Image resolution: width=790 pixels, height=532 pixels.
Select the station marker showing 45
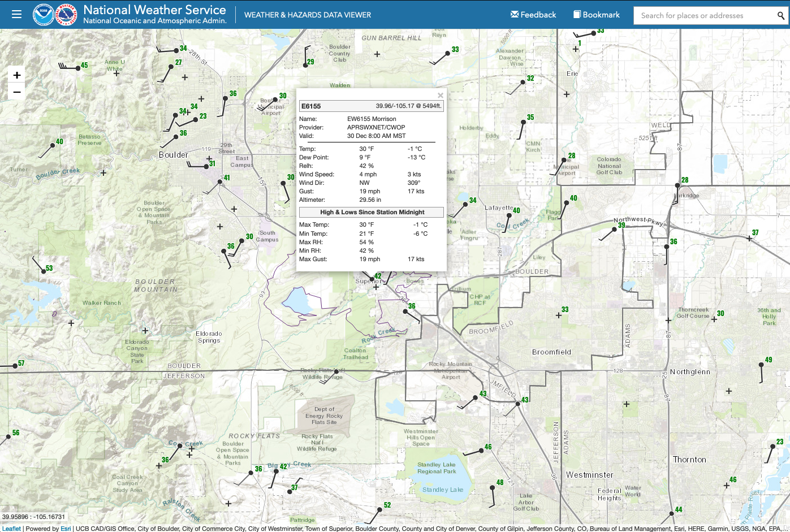(x=78, y=68)
